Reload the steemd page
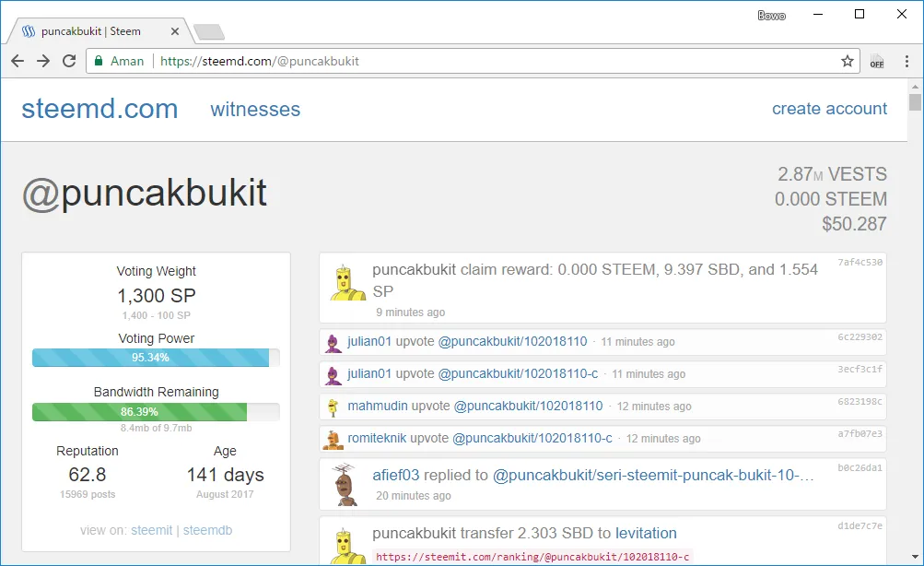924x566 pixels. [x=69, y=61]
